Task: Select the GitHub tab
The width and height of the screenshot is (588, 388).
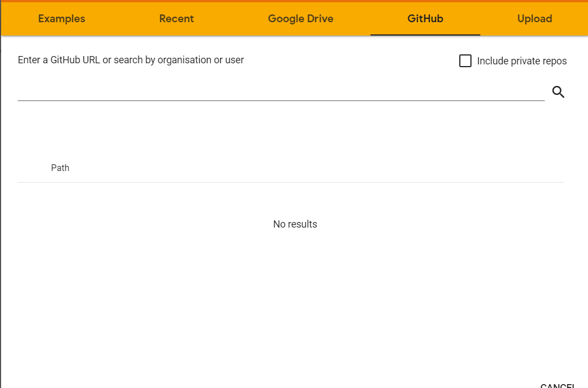Action: point(425,19)
